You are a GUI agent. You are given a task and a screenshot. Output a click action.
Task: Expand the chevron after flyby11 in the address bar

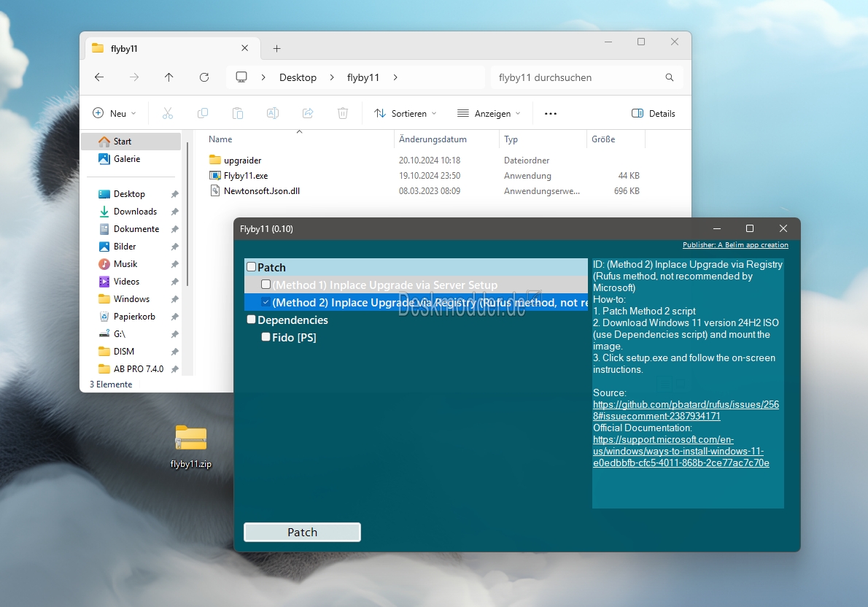[395, 77]
